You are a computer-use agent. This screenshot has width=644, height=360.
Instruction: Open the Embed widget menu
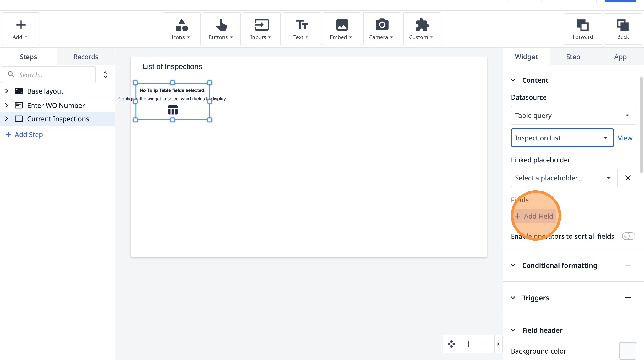coord(342,29)
